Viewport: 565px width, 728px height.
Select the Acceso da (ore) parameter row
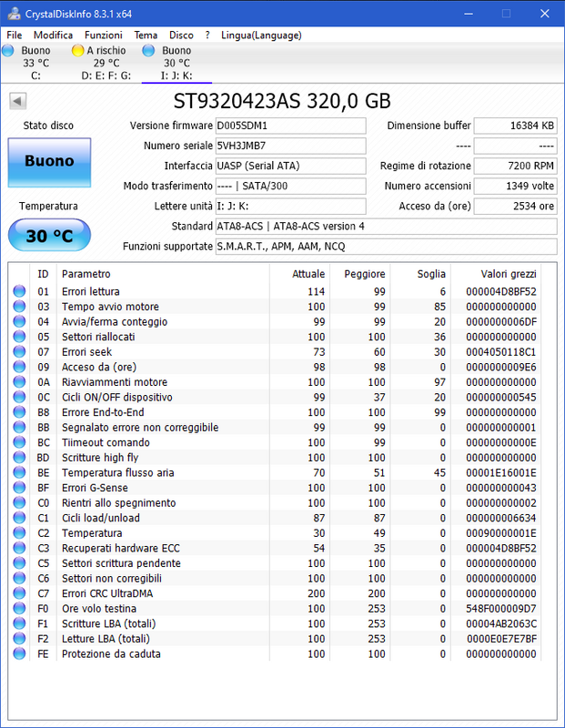coord(275,367)
